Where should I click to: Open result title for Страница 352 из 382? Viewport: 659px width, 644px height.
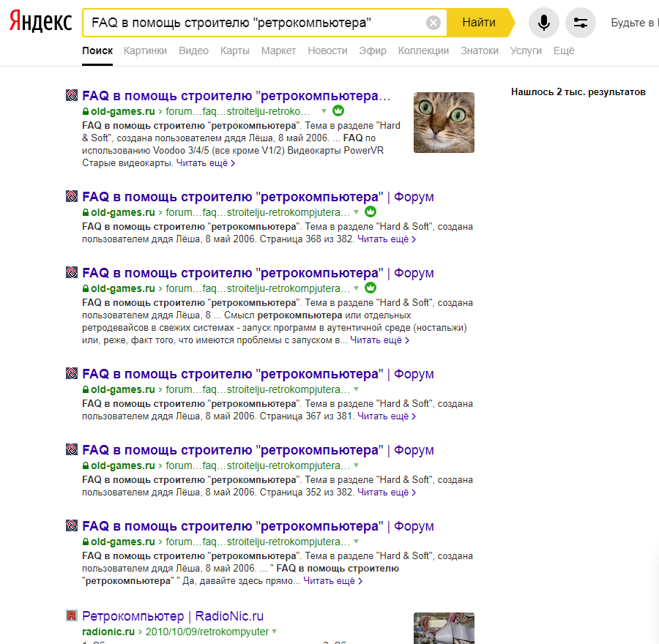pos(258,450)
